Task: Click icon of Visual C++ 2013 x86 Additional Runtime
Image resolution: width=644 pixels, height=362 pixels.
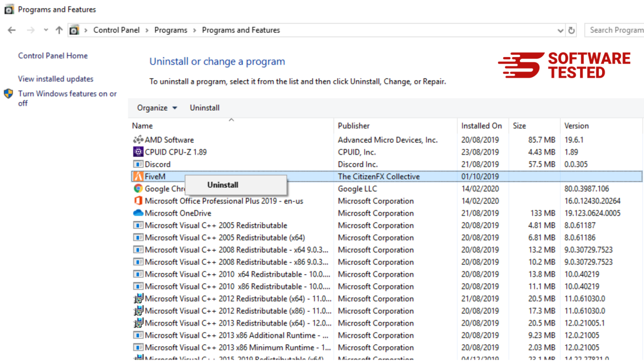Action: point(138,335)
